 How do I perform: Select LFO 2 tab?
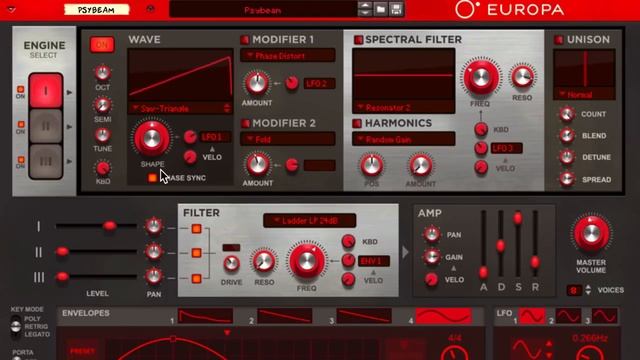tap(568, 316)
